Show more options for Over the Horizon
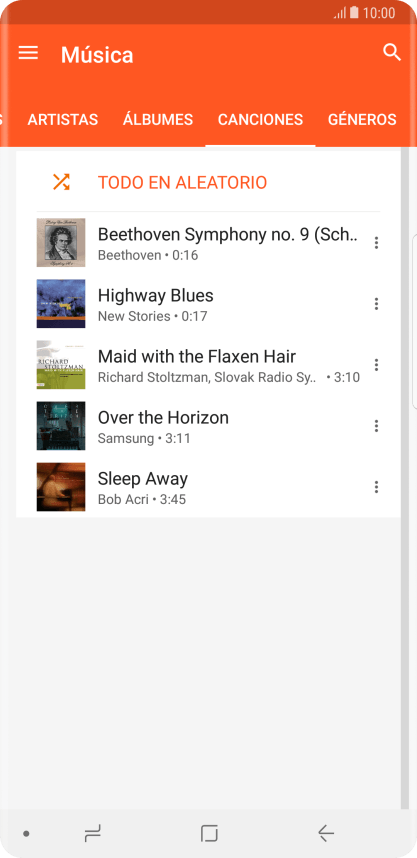417x858 pixels. pos(376,426)
